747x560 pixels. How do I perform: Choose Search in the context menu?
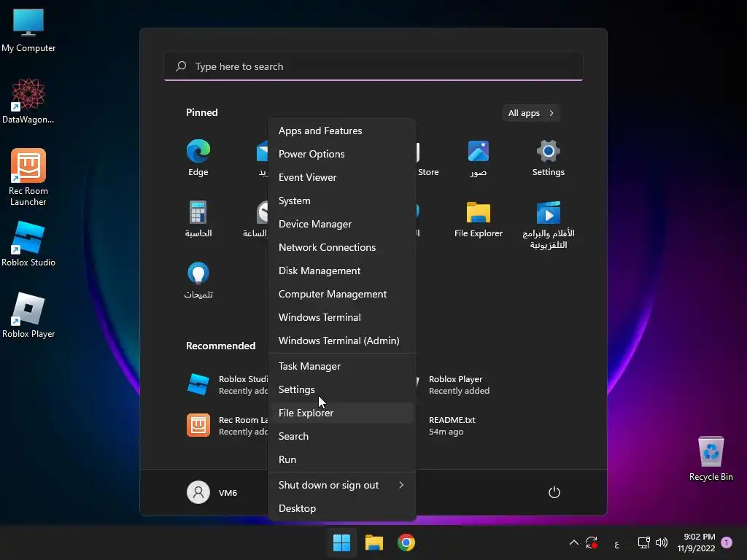[x=341, y=436]
